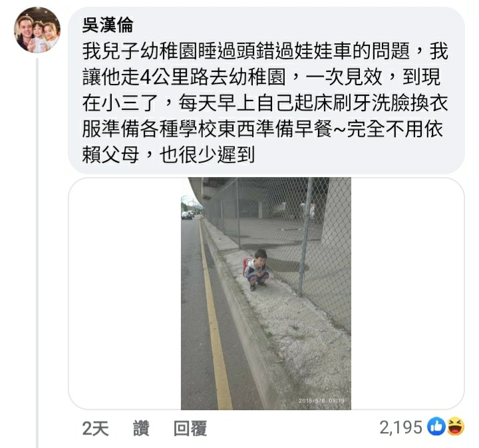Click the last comment line 賴父母，也很少遲到
The image size is (479, 448).
pyautogui.click(x=168, y=155)
